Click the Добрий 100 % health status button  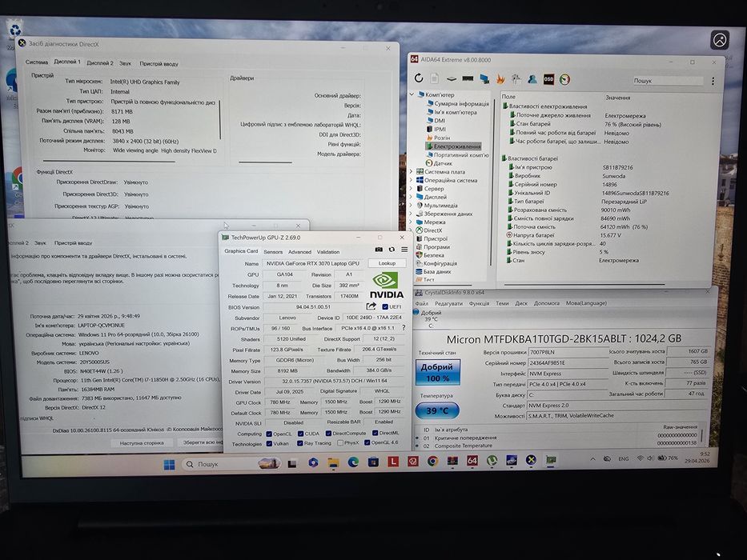pyautogui.click(x=437, y=372)
